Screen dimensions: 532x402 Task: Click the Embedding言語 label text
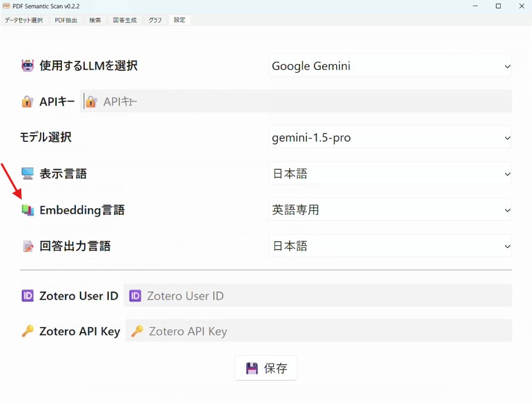click(82, 210)
